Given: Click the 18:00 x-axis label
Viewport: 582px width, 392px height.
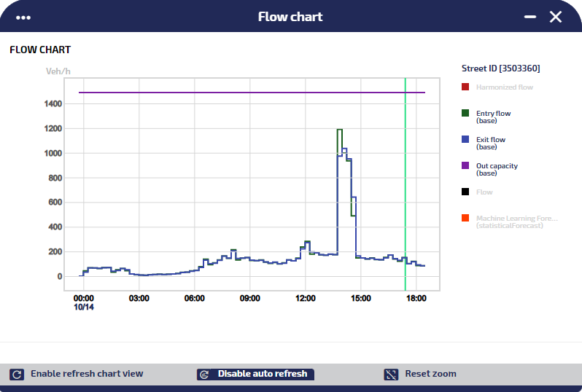Looking at the screenshot, I should point(416,298).
